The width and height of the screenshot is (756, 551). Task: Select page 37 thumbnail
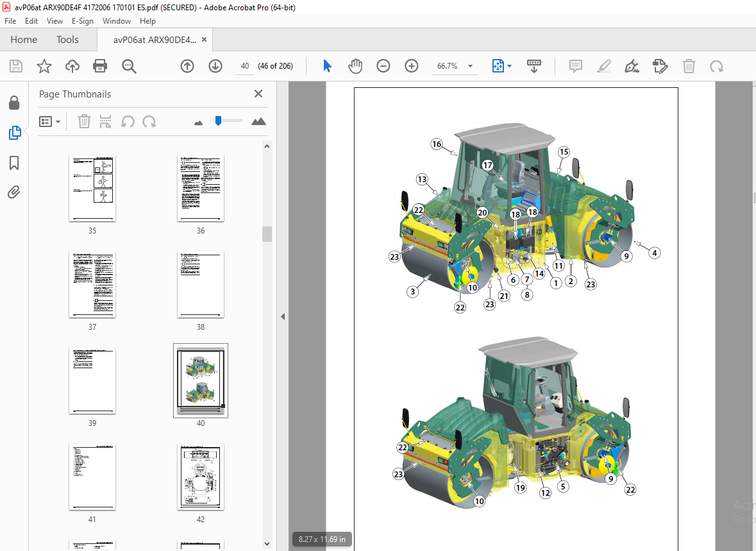tap(92, 285)
